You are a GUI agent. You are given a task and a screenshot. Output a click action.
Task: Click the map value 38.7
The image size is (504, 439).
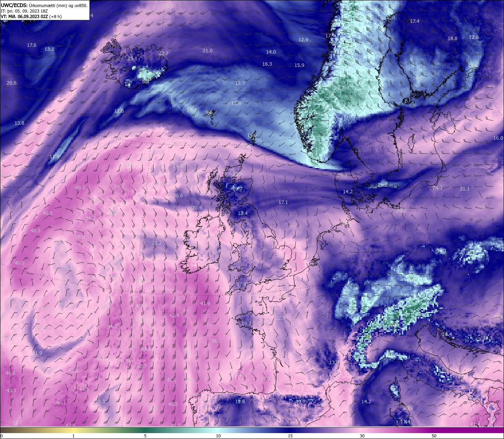pyautogui.click(x=91, y=219)
